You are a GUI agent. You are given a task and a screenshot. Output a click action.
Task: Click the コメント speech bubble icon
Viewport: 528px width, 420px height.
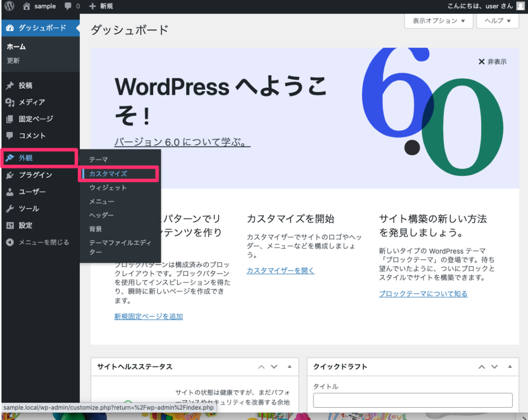[x=10, y=136]
